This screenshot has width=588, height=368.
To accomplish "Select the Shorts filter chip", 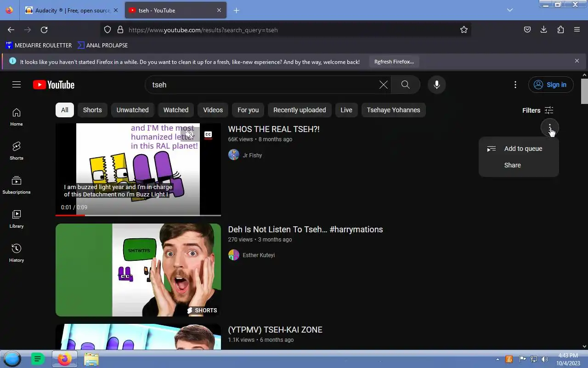I will coord(92,110).
